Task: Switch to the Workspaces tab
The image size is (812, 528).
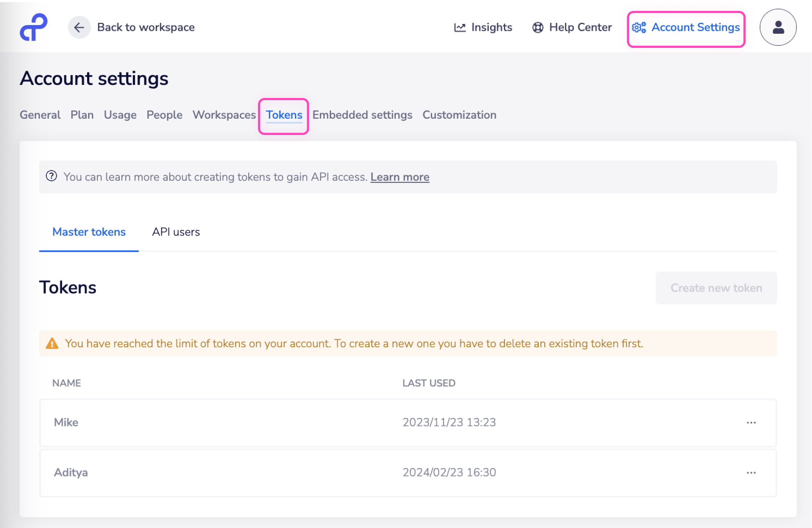Action: 224,115
